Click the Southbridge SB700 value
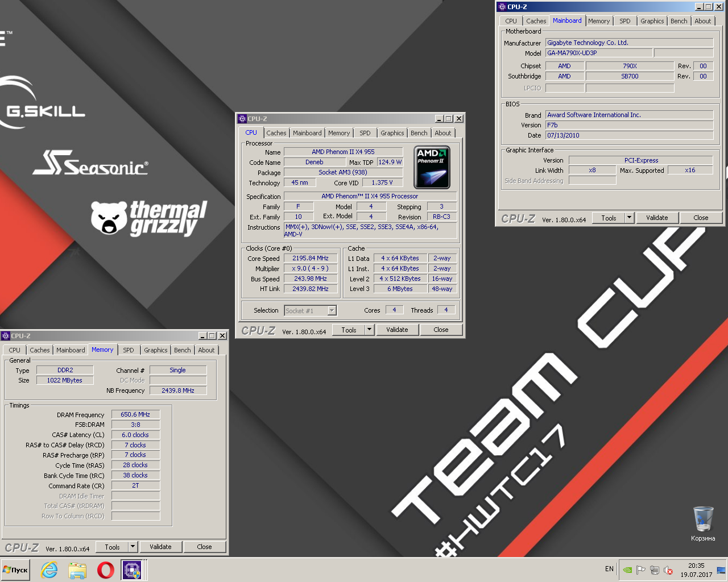 tap(630, 76)
